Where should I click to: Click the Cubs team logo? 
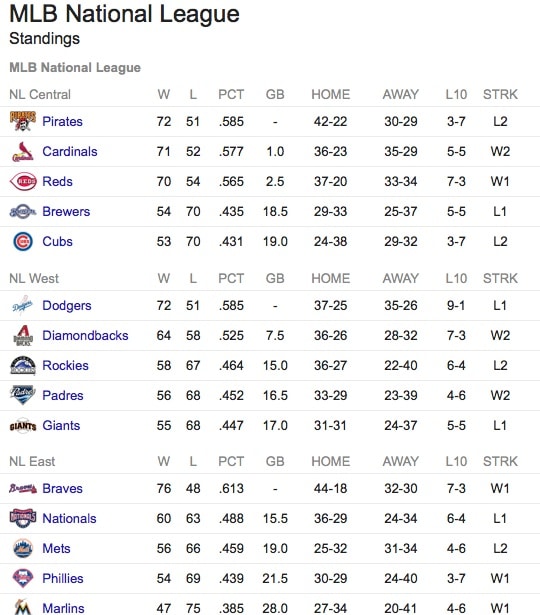(x=23, y=242)
